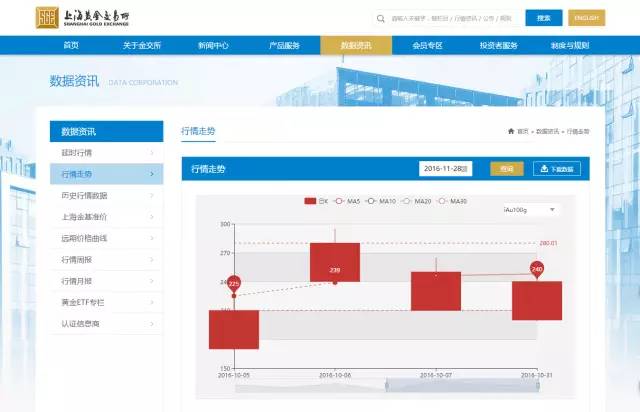Image resolution: width=640 pixels, height=412 pixels.
Task: Click the magnifier icon in search box
Action: coord(380,18)
